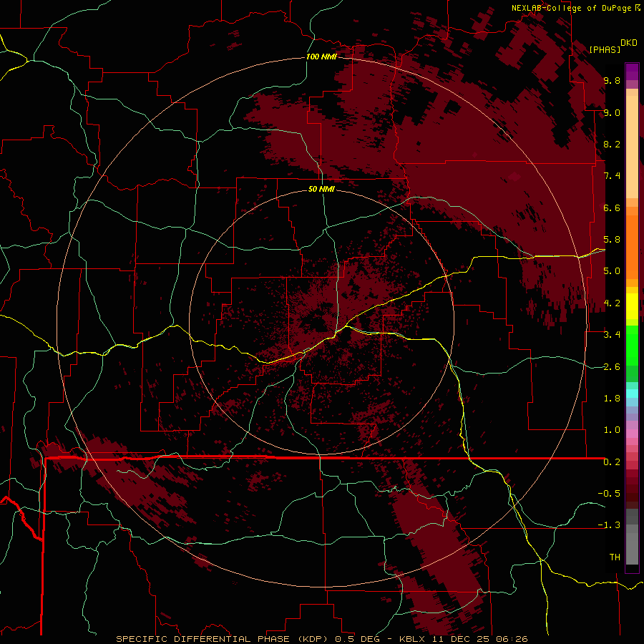Image resolution: width=644 pixels, height=644 pixels.
Task: Click the 5.0 value on the color scale
Action: pos(612,271)
